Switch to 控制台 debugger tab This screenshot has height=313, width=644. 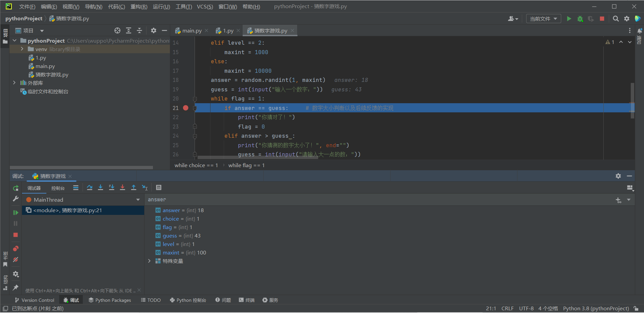point(58,188)
